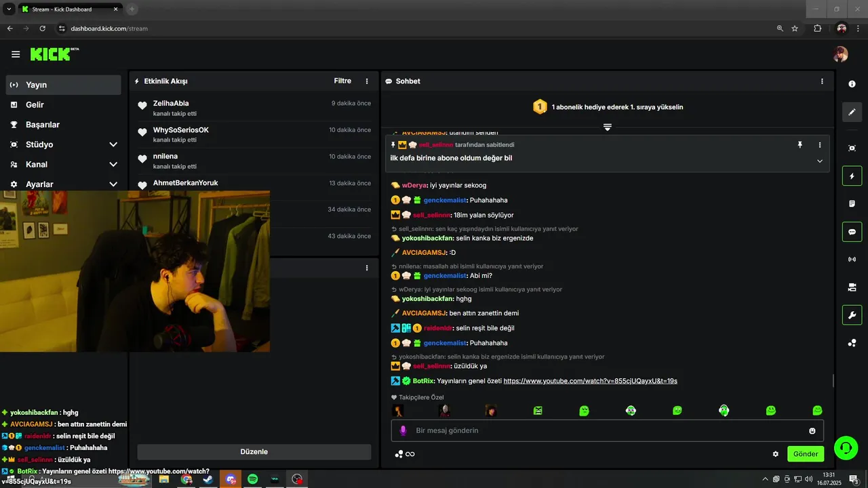Click username genckemalist on 'Abi mi?' message
The width and height of the screenshot is (868, 488).
pos(445,276)
